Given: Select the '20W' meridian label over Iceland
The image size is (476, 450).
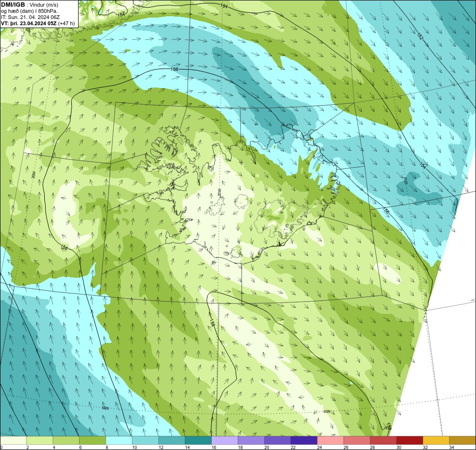Looking at the screenshot, I should (x=218, y=192).
